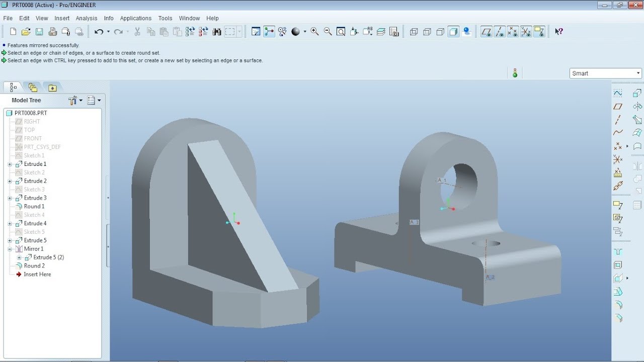This screenshot has width=644, height=362.
Task: Select the Datum Curve tool
Action: pyautogui.click(x=618, y=133)
